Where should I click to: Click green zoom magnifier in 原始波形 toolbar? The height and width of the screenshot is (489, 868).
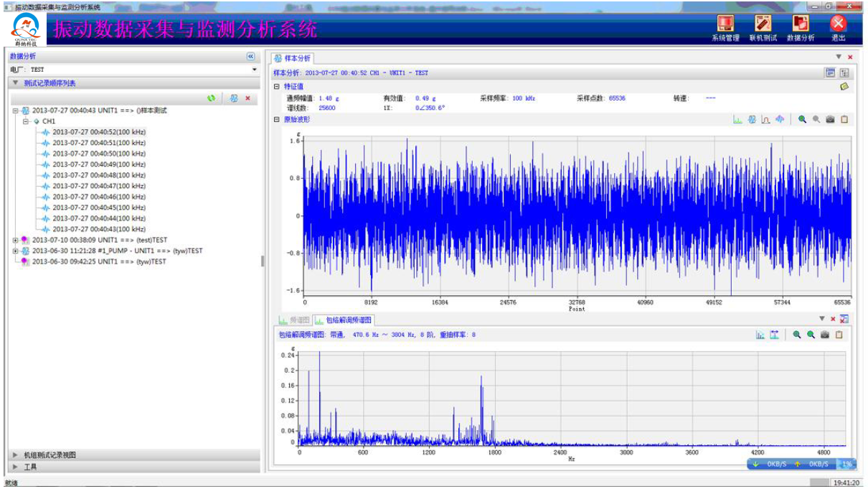pyautogui.click(x=802, y=120)
